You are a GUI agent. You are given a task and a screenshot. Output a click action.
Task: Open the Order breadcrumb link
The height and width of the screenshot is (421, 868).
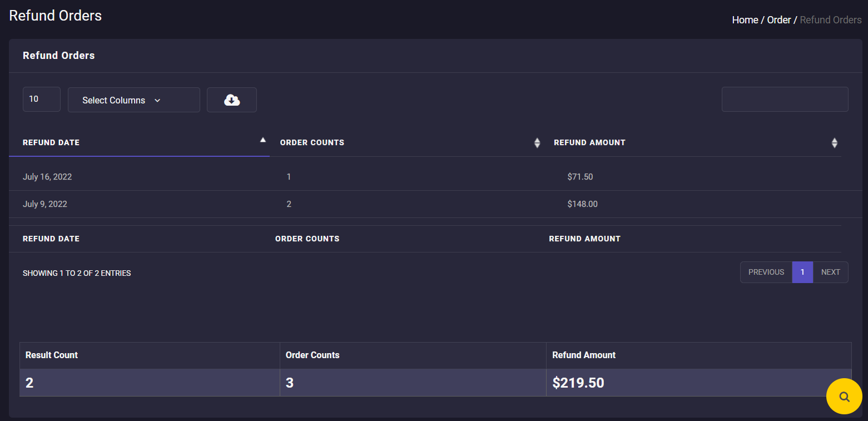[x=778, y=20]
